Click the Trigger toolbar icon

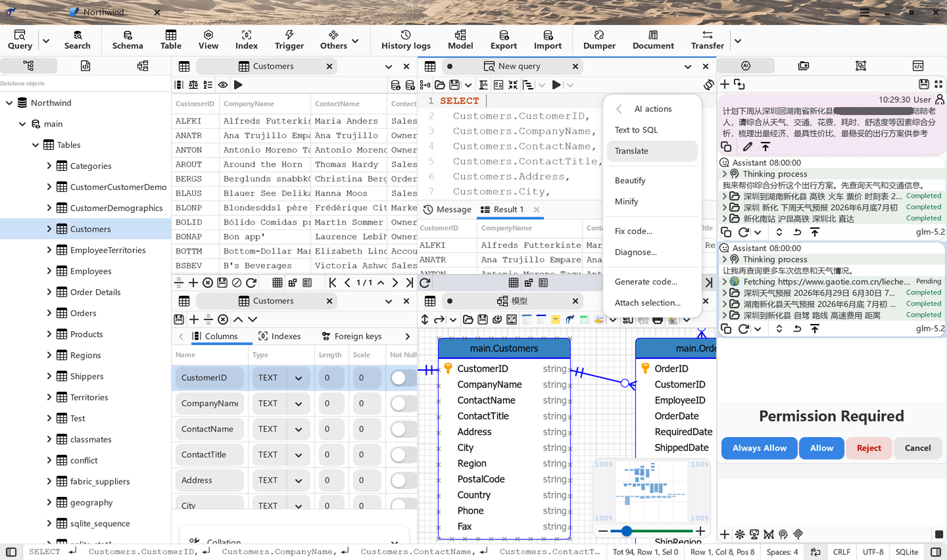(x=289, y=39)
